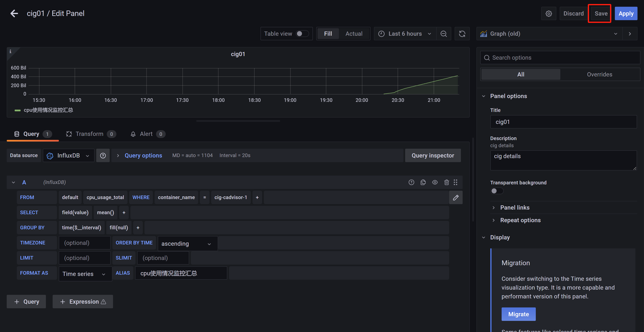Image resolution: width=644 pixels, height=332 pixels.
Task: Click the Save button
Action: tap(601, 13)
